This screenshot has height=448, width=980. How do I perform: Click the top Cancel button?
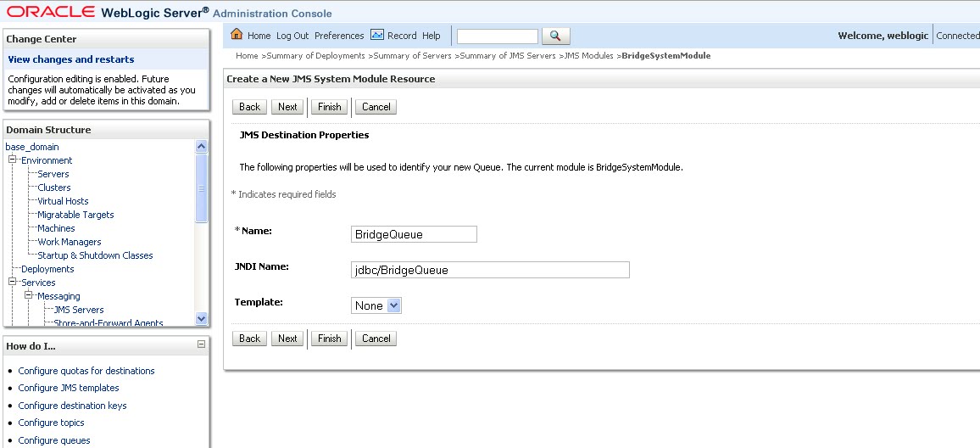pos(376,107)
